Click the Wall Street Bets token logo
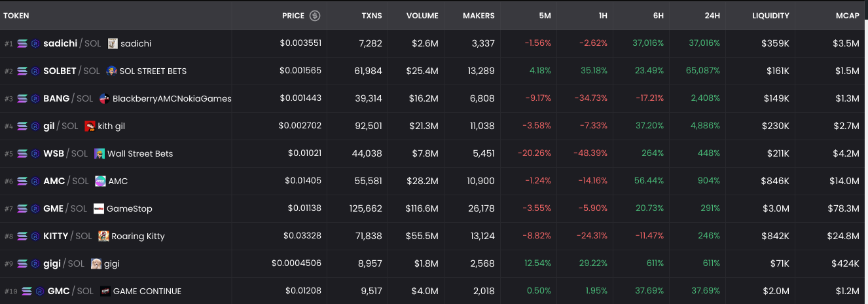Image resolution: width=868 pixels, height=304 pixels. [x=99, y=153]
